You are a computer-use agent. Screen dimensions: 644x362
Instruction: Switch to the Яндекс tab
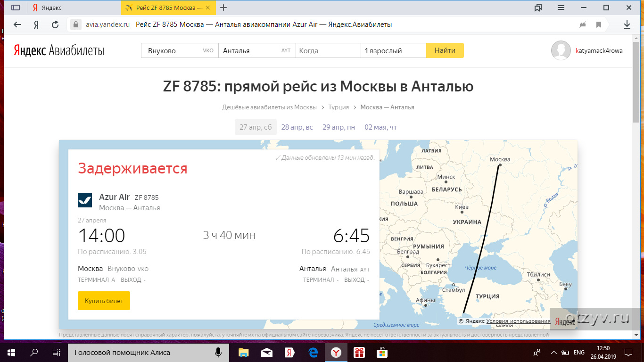point(74,8)
